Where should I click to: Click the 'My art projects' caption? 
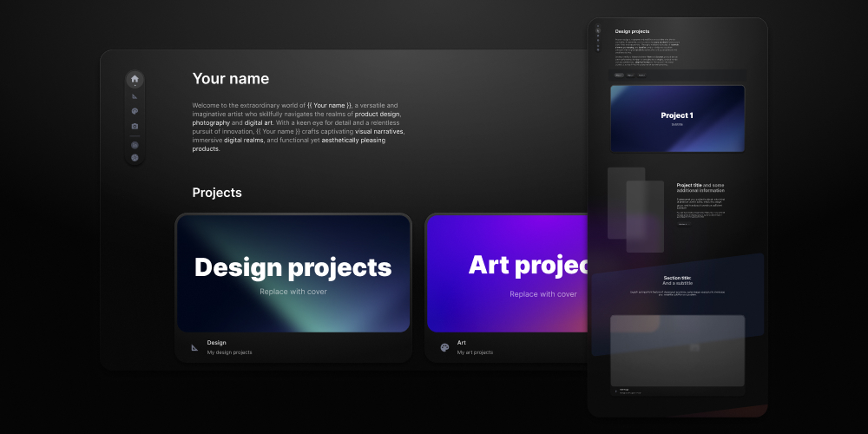pos(475,352)
